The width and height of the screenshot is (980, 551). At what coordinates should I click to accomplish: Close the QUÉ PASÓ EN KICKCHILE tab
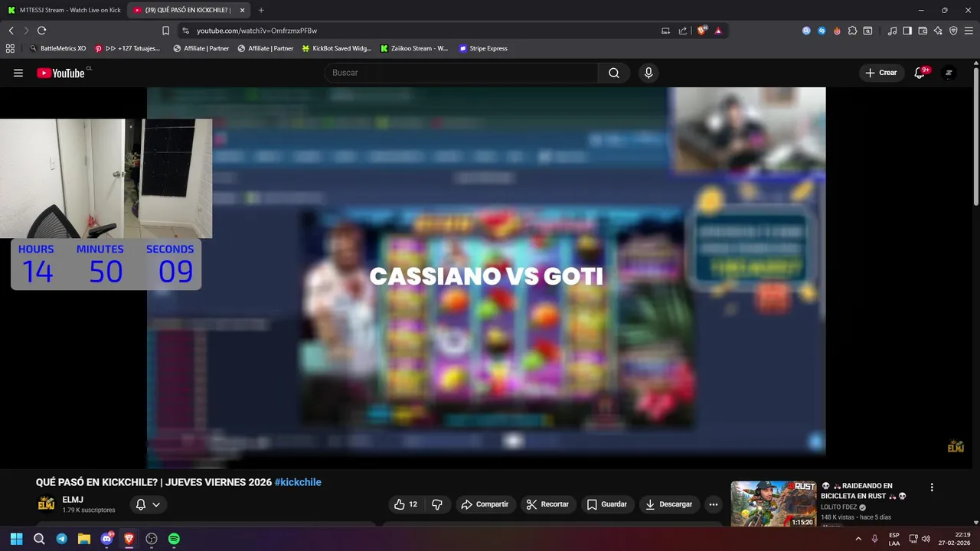pyautogui.click(x=242, y=10)
